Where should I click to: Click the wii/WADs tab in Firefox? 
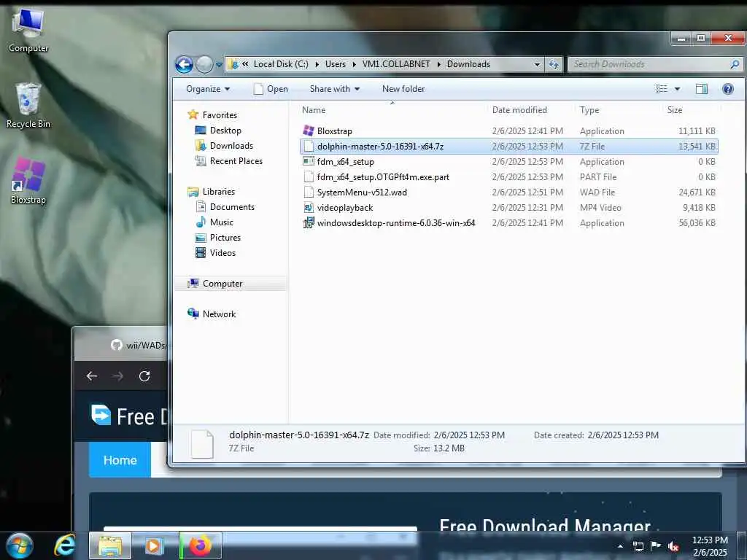coord(137,345)
